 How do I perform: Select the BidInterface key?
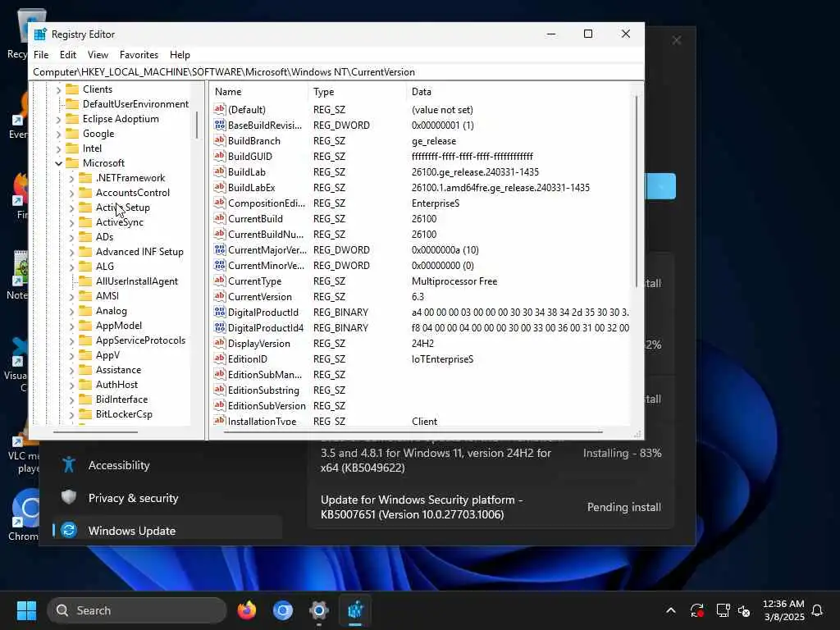(x=121, y=399)
